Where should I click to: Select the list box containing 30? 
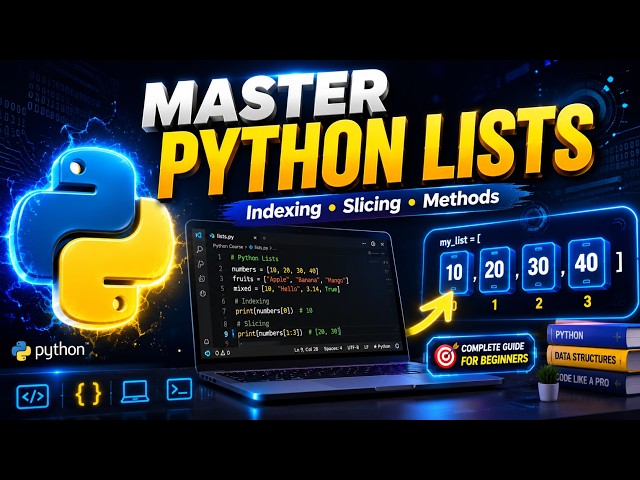point(539,266)
